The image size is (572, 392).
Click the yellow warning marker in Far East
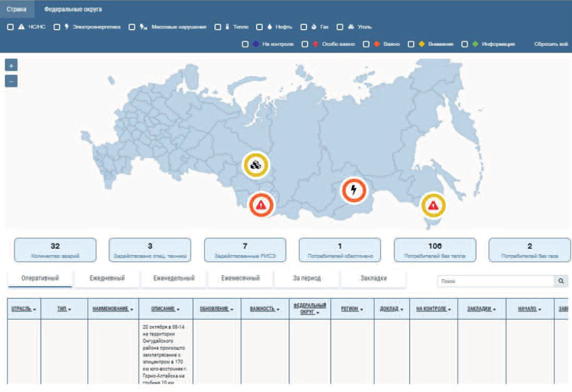(434, 206)
